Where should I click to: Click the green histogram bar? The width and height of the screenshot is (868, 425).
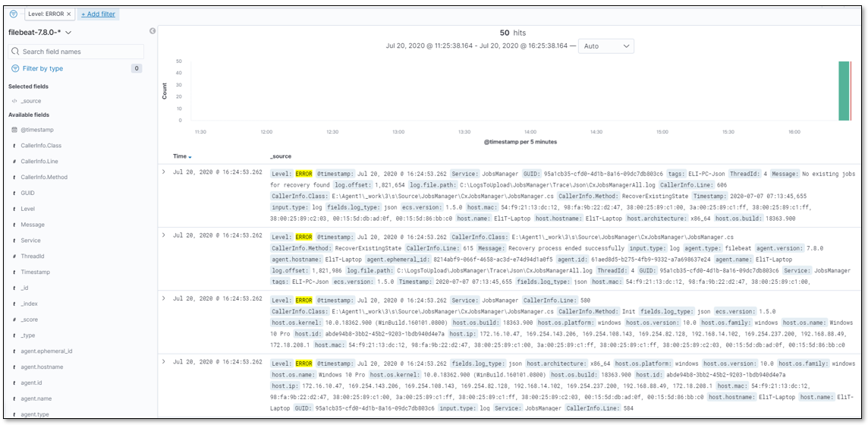tap(843, 91)
